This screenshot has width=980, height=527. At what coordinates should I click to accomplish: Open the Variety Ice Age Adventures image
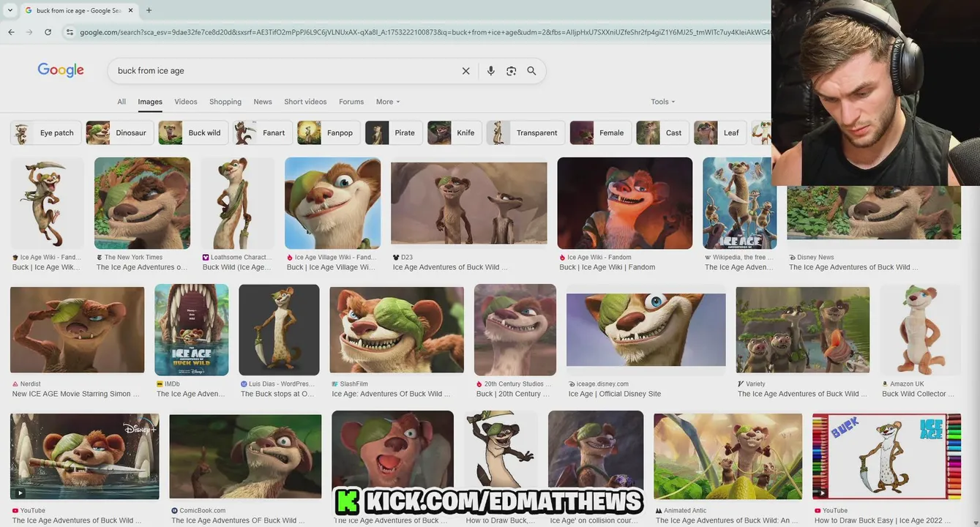click(x=803, y=330)
